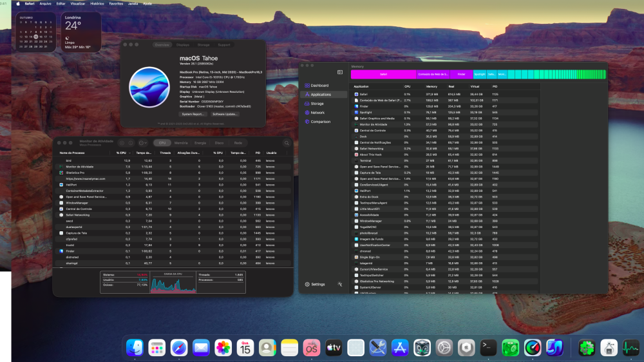The width and height of the screenshot is (644, 362).
Task: Select the Terminal row in iStatistica list
Action: pos(446,160)
